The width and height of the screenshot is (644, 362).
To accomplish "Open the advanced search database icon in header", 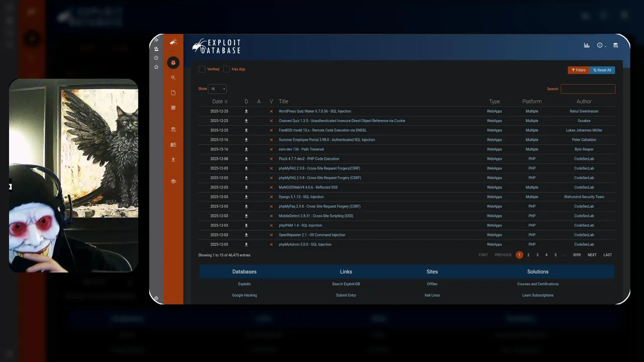I will 615,45.
